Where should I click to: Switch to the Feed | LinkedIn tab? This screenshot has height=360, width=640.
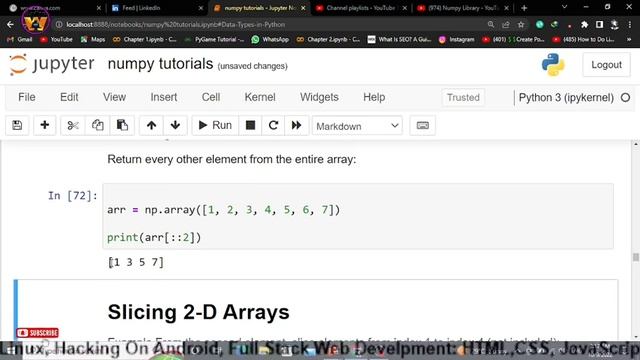[157, 8]
